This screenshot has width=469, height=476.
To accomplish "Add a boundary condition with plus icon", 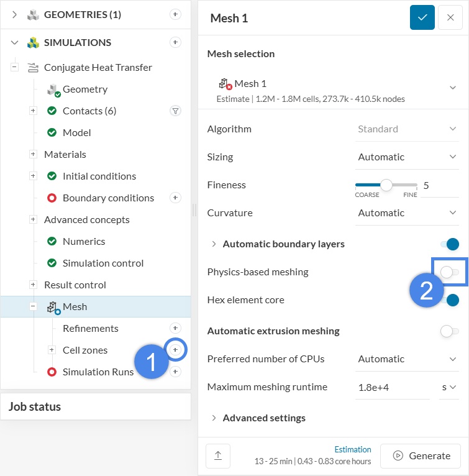I will click(175, 198).
